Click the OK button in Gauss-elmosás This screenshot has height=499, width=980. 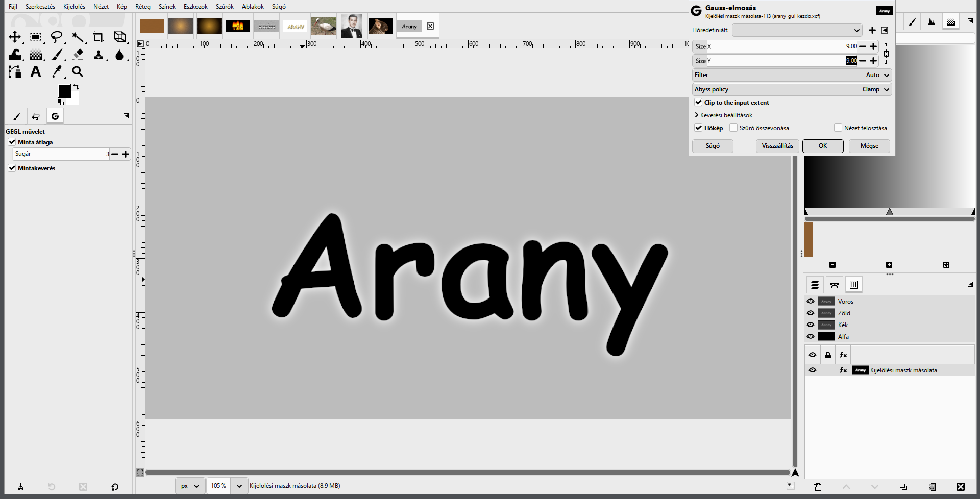coord(823,146)
